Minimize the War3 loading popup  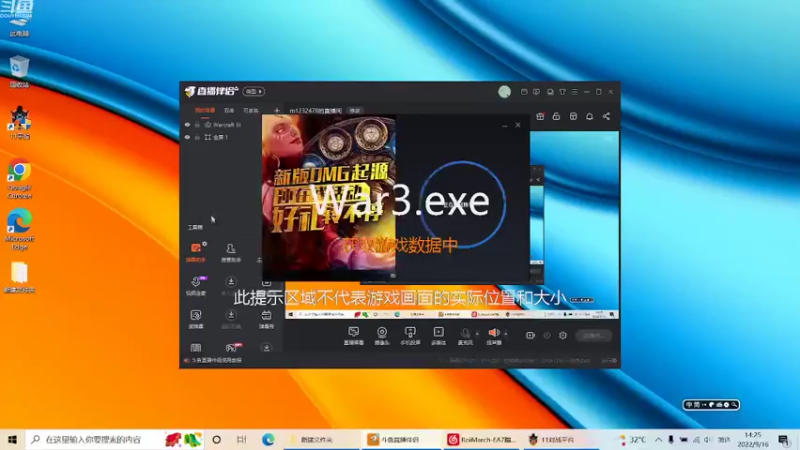[x=505, y=125]
